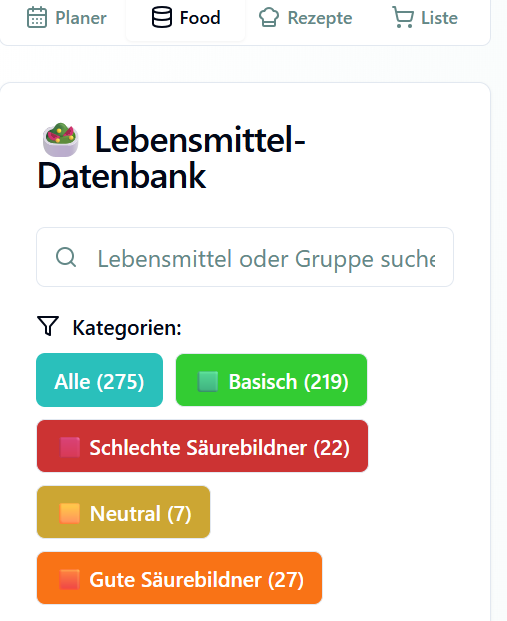The image size is (507, 621).
Task: Open the Rezepte tab
Action: [x=306, y=18]
